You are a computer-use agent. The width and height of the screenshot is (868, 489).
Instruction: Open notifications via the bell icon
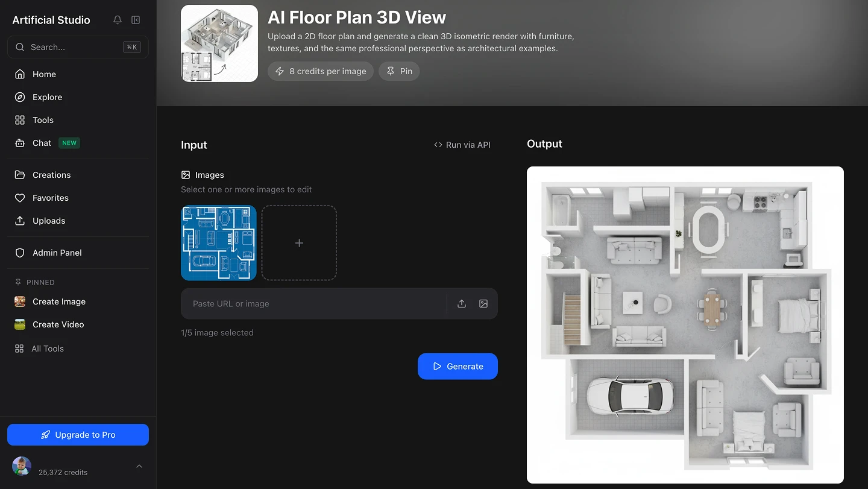coord(117,20)
